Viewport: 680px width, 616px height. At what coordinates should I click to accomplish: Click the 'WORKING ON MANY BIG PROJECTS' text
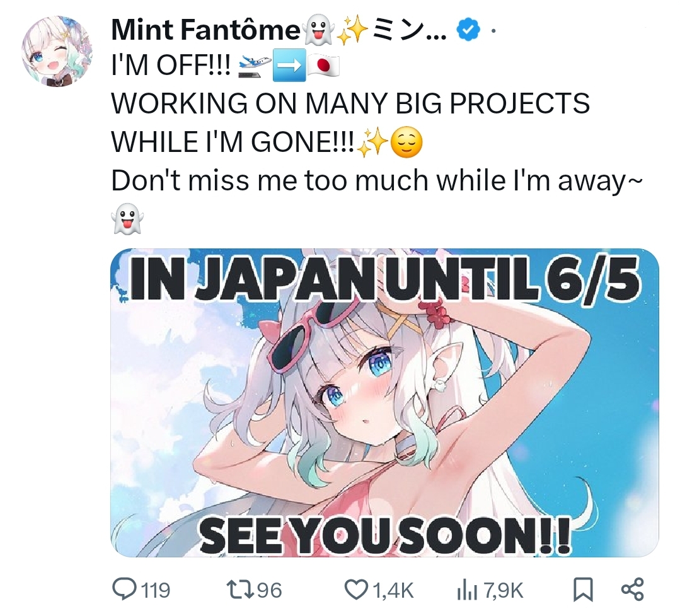point(350,103)
